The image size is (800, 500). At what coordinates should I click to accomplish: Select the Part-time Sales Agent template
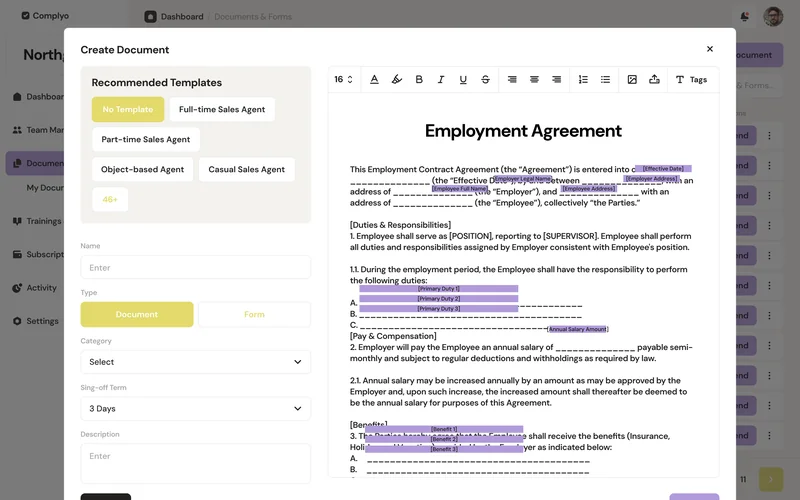[146, 139]
